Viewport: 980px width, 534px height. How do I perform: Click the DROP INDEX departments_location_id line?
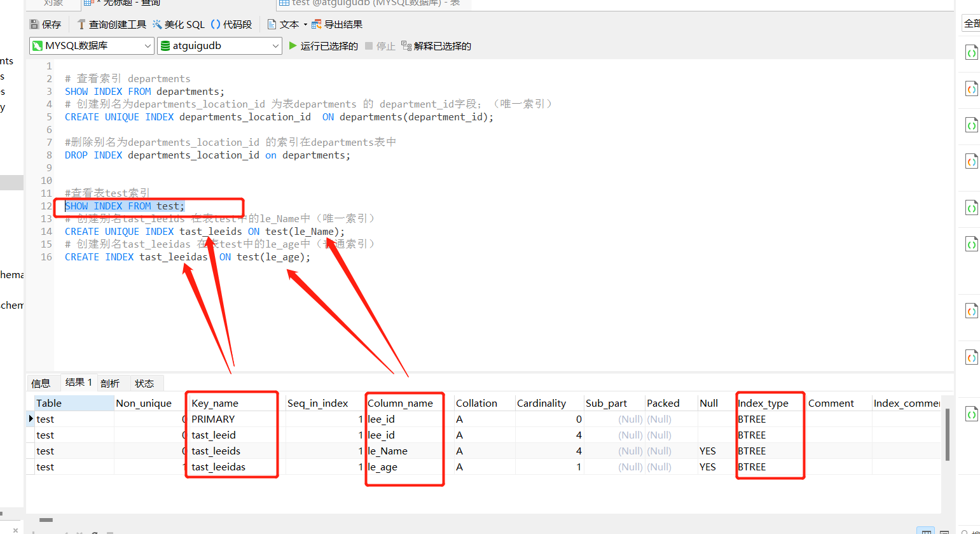pos(207,155)
